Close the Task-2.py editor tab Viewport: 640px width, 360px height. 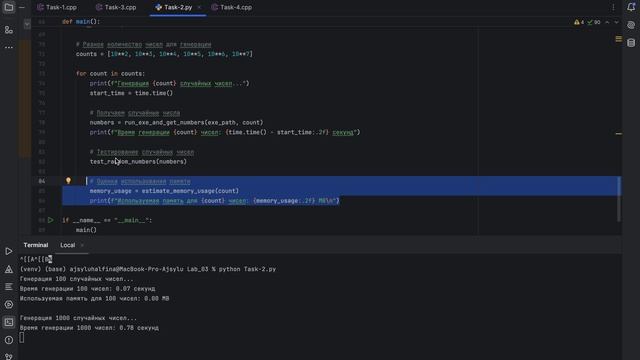[x=199, y=7]
